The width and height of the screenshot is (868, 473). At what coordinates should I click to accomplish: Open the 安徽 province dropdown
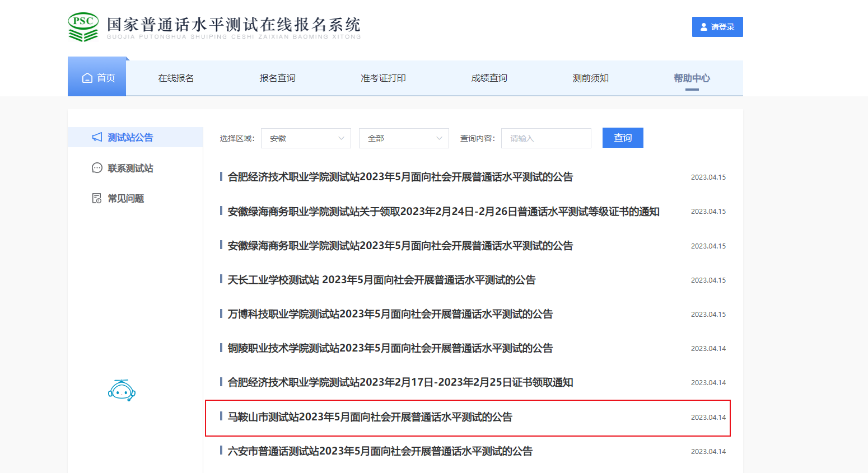click(x=305, y=138)
